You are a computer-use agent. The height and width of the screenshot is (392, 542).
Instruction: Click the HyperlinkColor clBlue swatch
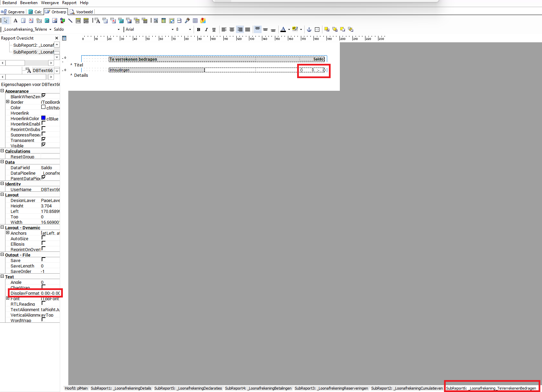click(x=43, y=118)
